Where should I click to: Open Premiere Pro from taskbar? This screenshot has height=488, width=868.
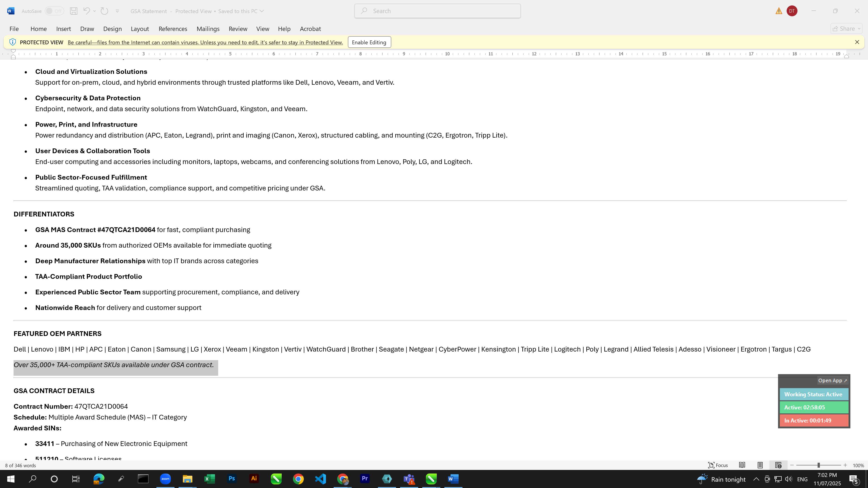365,479
